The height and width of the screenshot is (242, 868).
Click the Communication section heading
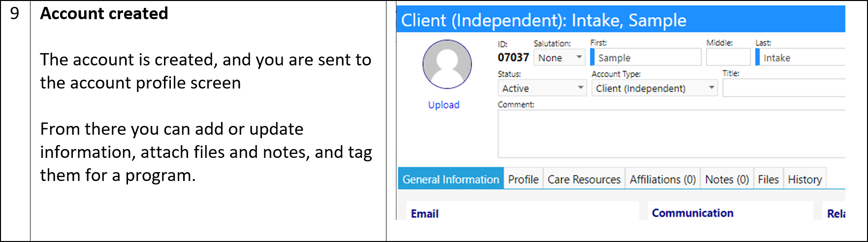[x=693, y=213]
